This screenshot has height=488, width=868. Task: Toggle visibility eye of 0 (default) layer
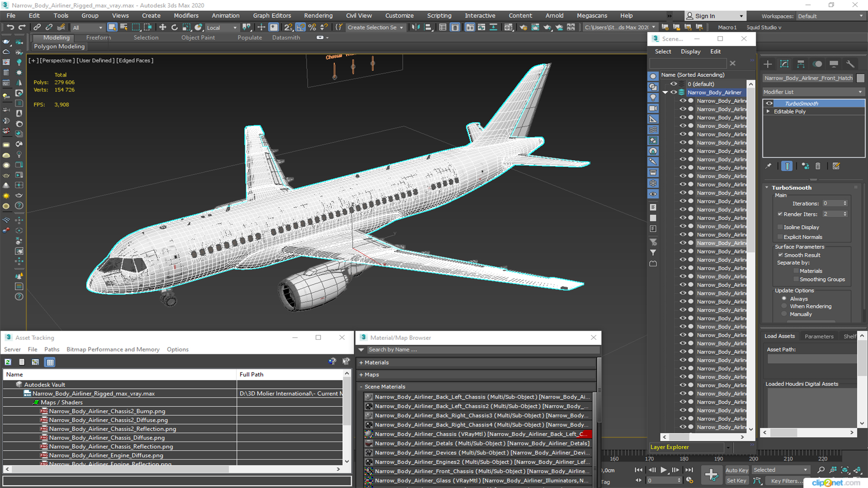[x=674, y=84]
